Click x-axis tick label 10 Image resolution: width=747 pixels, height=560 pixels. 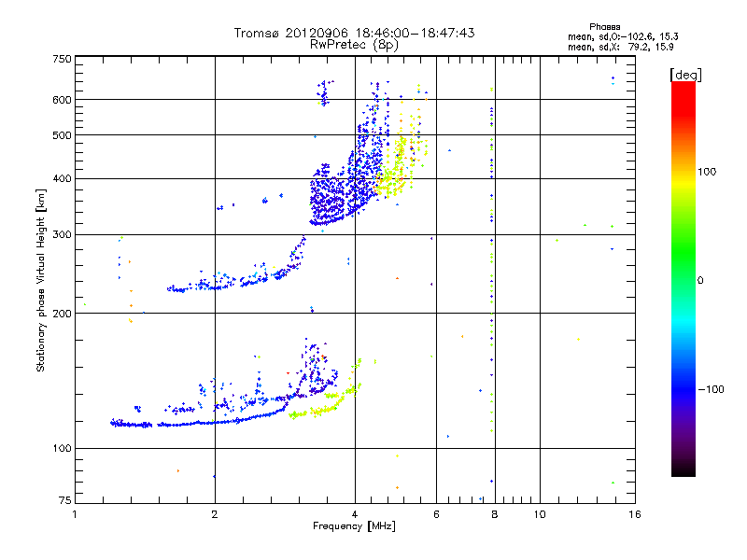(540, 514)
